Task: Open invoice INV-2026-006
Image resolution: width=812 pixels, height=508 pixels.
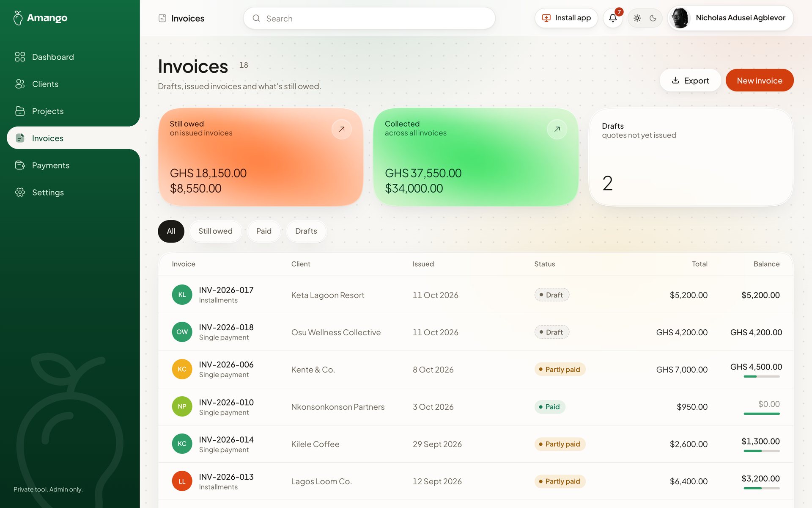Action: pyautogui.click(x=226, y=364)
